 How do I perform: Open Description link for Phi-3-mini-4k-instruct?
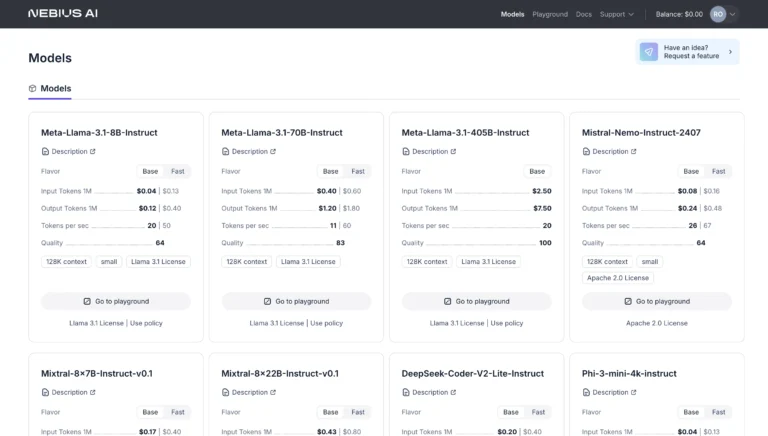609,392
